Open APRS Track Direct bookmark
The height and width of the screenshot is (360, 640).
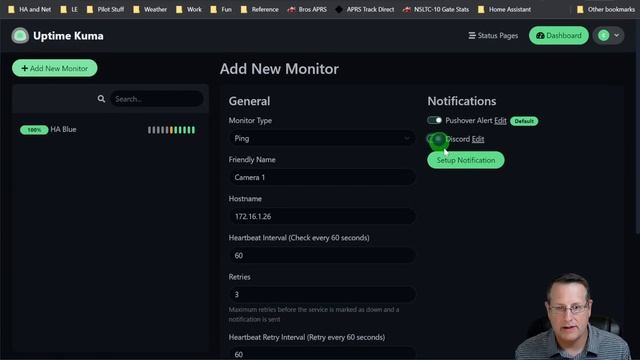point(365,9)
